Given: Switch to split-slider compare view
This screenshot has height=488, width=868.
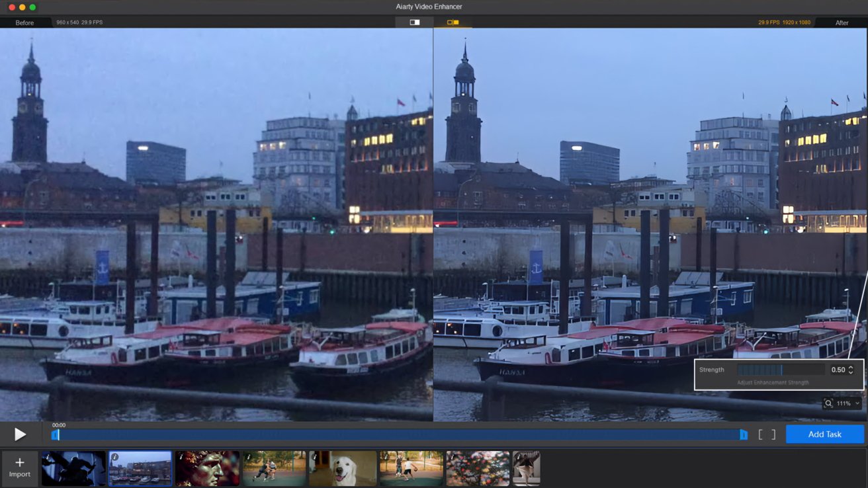Looking at the screenshot, I should 415,22.
